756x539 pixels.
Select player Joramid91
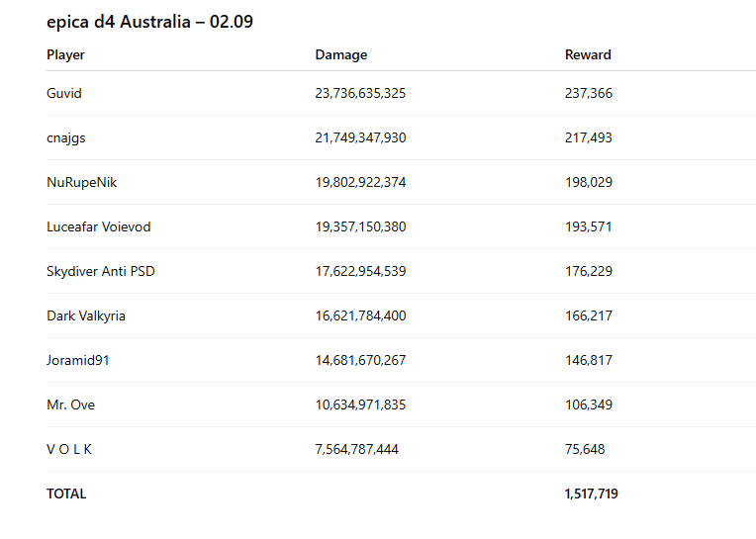(78, 361)
